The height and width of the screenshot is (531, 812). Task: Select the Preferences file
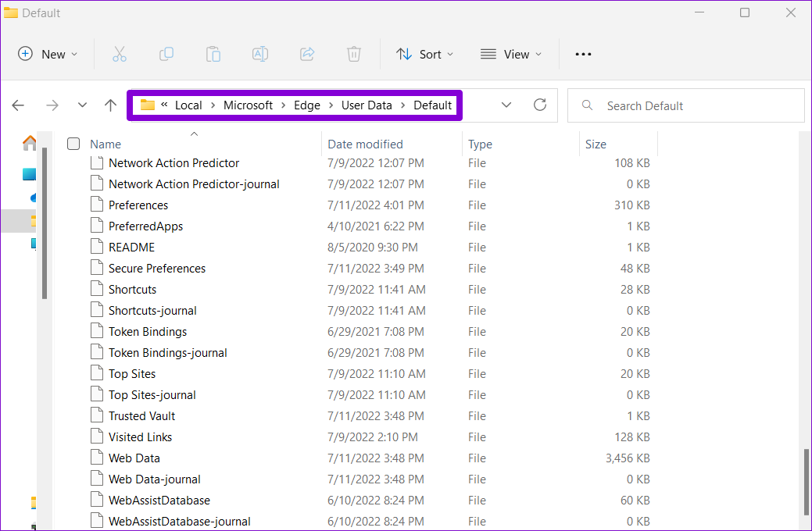pos(138,205)
